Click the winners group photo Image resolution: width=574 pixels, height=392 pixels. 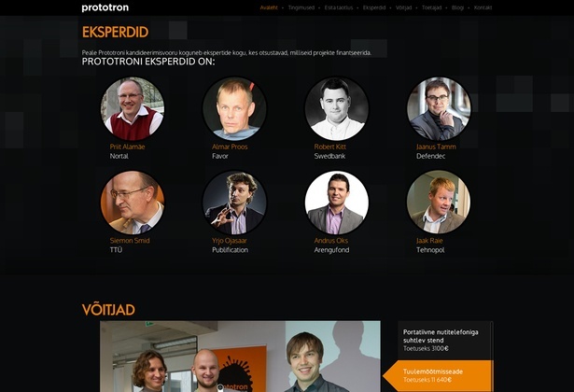pos(240,357)
